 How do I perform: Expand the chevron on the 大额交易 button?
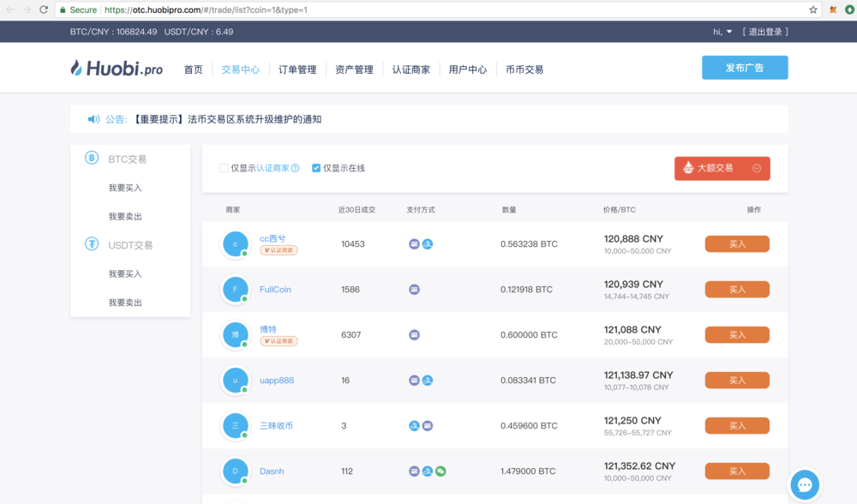coord(756,168)
